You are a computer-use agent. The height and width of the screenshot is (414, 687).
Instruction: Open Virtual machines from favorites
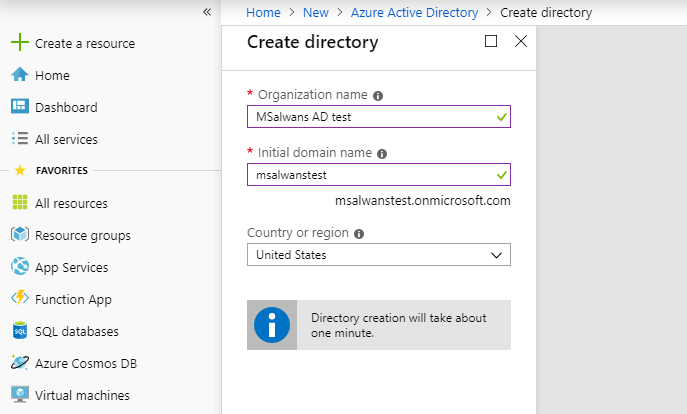coord(82,395)
